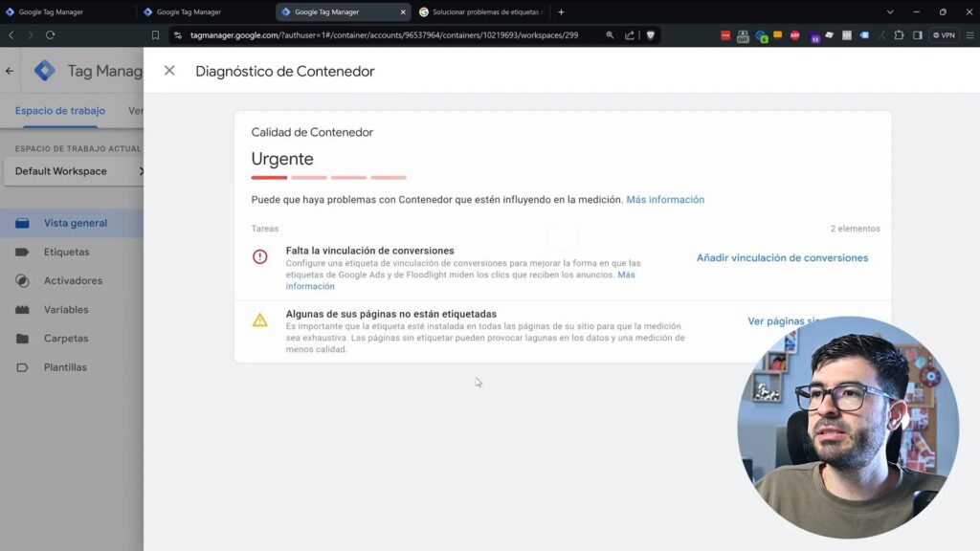Toggle the browser sidebar panel
The image size is (980, 551).
(x=918, y=35)
